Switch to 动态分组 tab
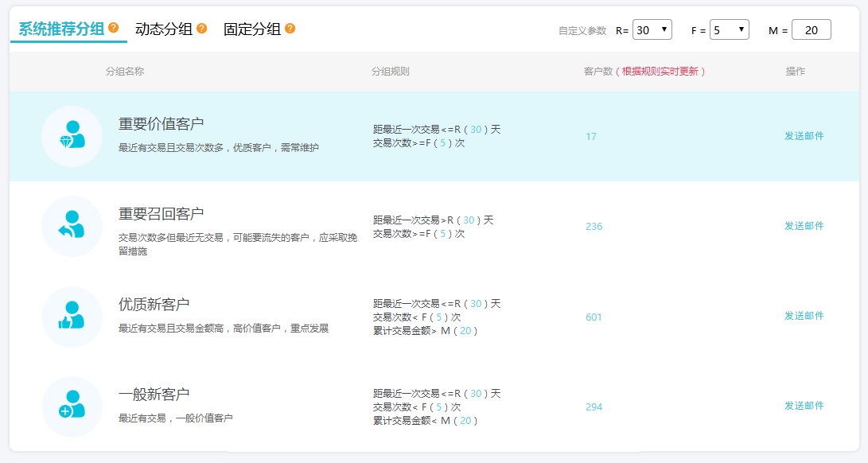The width and height of the screenshot is (868, 463). click(164, 29)
